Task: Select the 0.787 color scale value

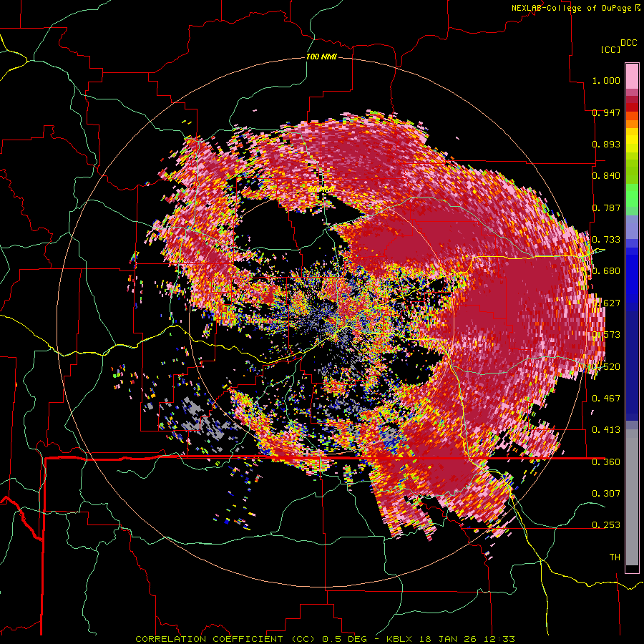Action: pos(606,208)
